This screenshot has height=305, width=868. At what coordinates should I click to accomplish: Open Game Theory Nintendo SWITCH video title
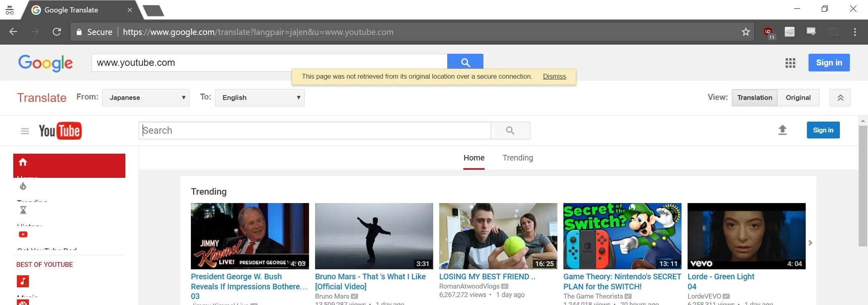[622, 281]
